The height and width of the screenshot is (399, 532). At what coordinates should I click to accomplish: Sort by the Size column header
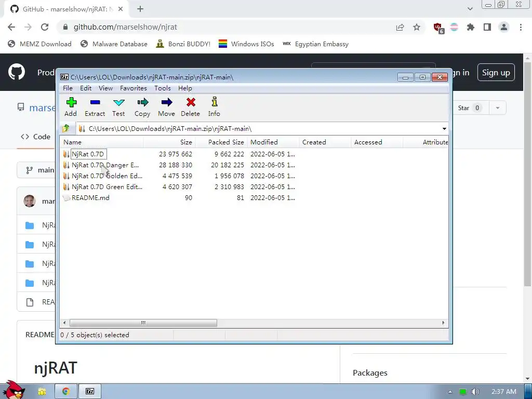coord(169,142)
